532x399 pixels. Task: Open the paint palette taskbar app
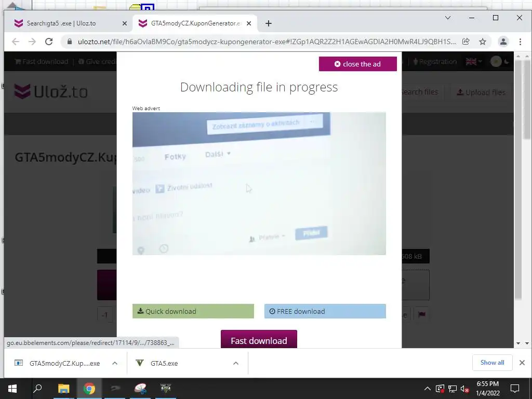coord(140,388)
